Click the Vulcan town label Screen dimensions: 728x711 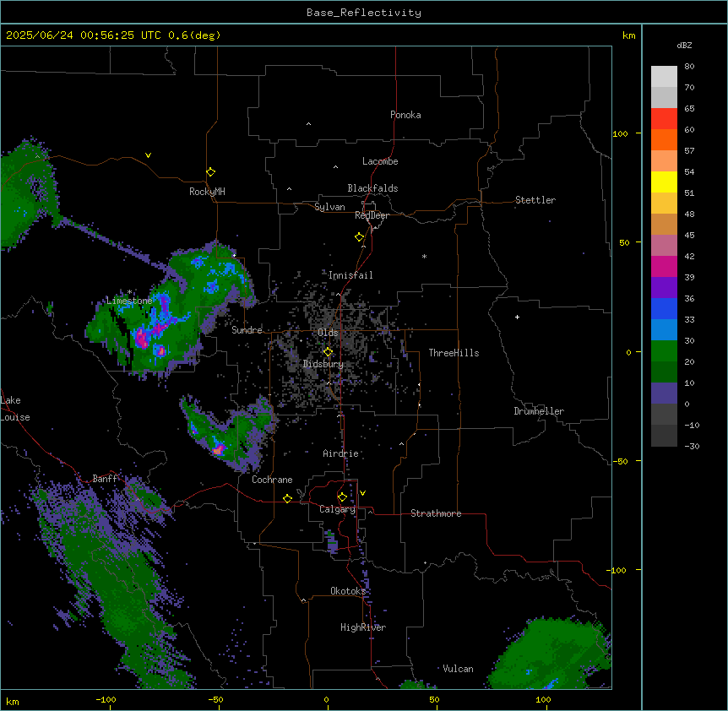pos(458,669)
